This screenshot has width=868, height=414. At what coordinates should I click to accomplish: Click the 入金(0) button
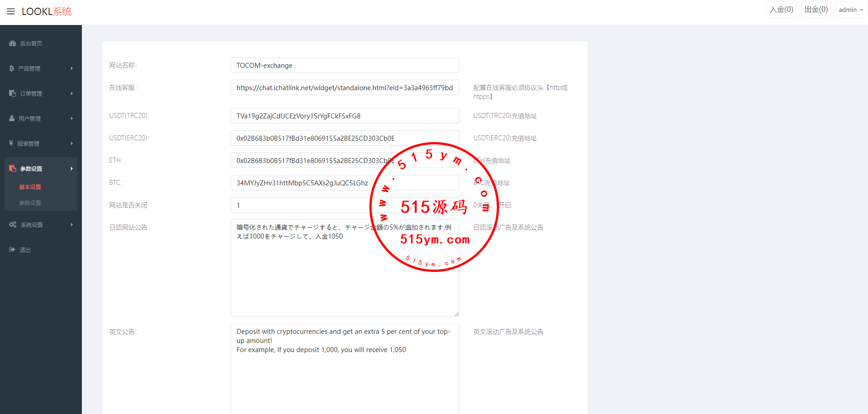pos(781,10)
